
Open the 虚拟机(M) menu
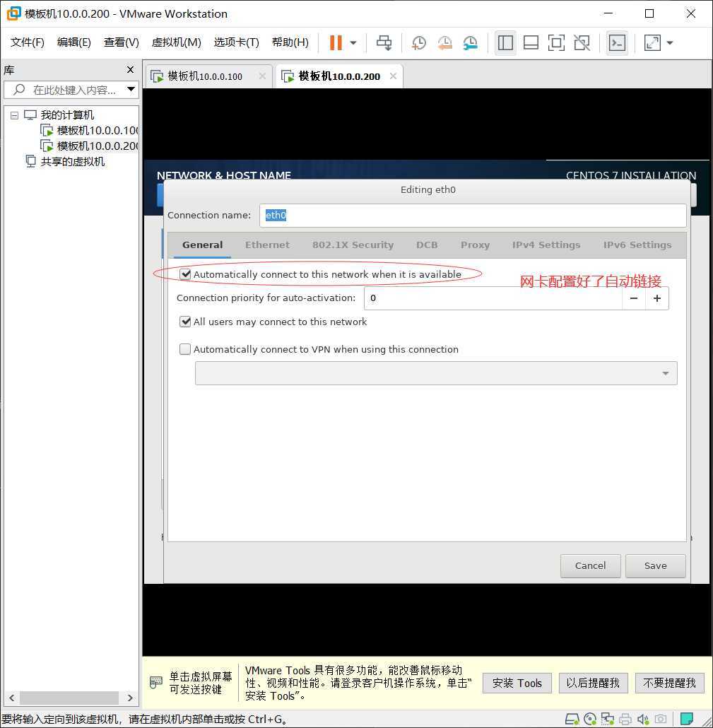click(177, 42)
